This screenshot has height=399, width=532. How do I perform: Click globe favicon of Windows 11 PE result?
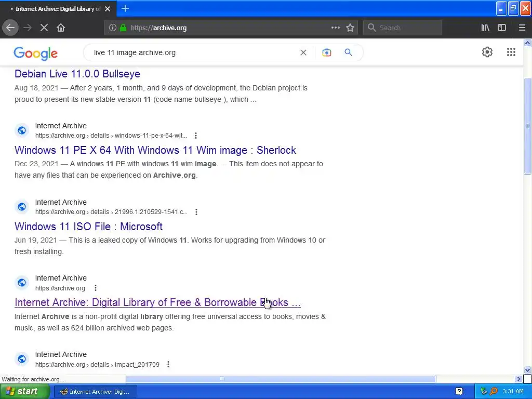[x=22, y=130]
